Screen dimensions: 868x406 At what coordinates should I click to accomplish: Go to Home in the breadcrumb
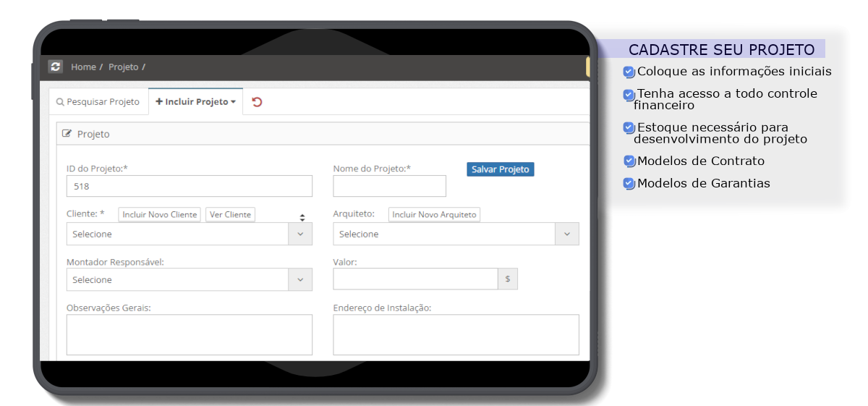83,67
